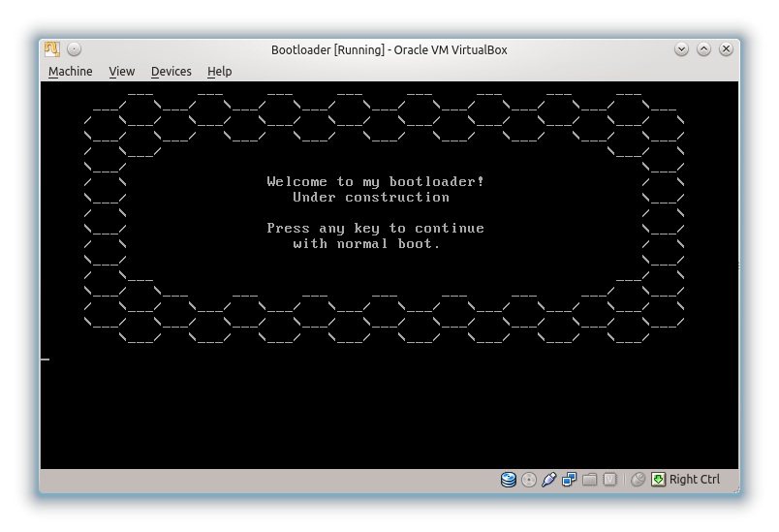Click the mouse integration indicator icon
The width and height of the screenshot is (779, 532).
tap(638, 480)
